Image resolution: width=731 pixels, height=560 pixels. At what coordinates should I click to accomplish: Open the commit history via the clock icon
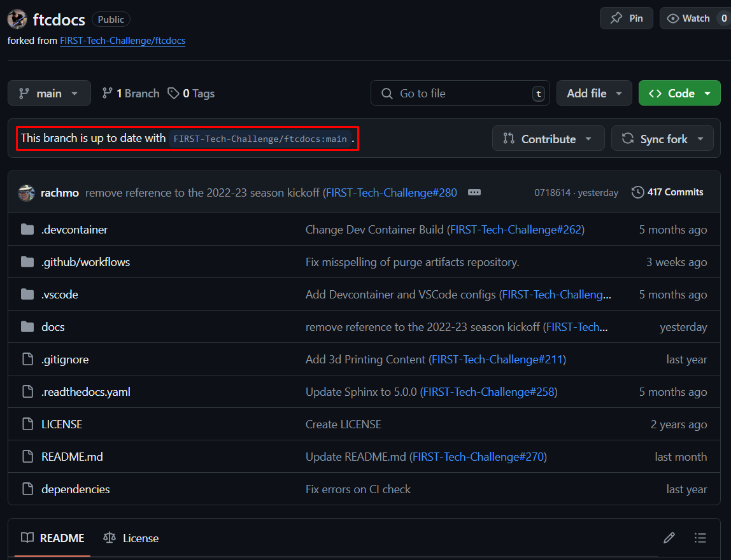637,192
